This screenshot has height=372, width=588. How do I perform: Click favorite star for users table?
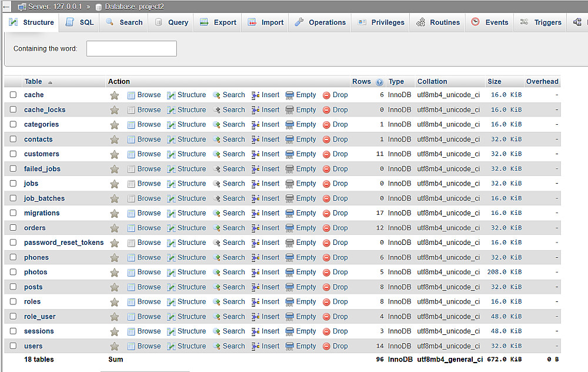[115, 347]
